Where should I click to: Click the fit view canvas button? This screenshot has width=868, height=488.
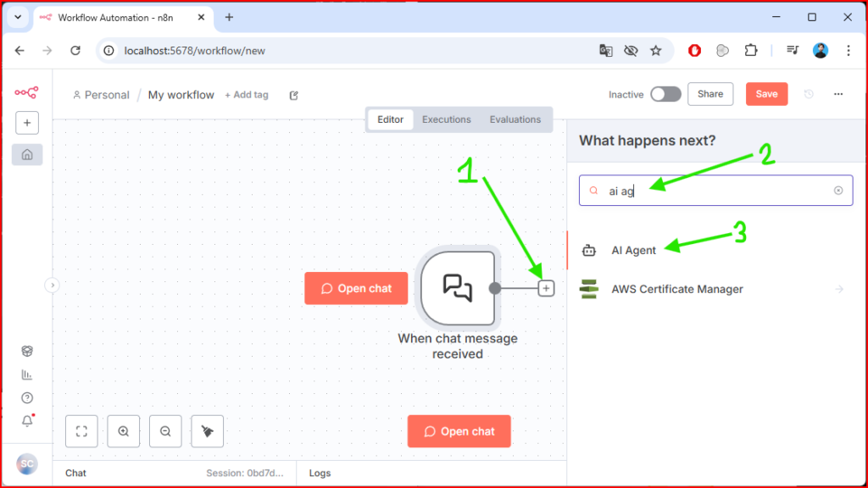[x=81, y=431]
